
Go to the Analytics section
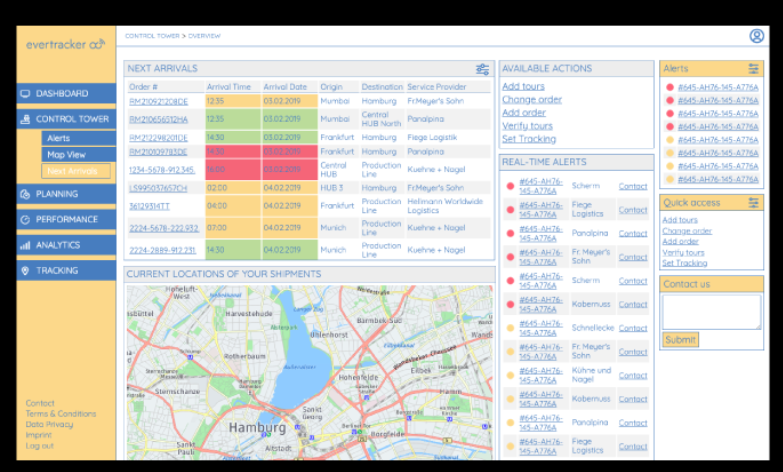pyautogui.click(x=66, y=245)
